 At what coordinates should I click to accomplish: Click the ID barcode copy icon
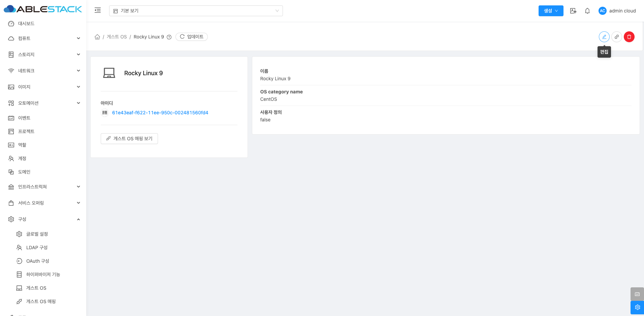click(105, 113)
